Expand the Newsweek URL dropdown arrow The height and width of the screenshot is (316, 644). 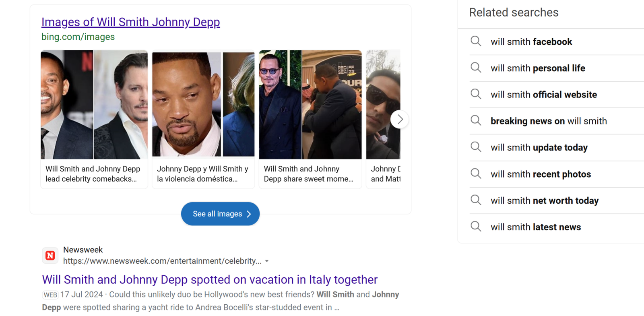(x=267, y=261)
